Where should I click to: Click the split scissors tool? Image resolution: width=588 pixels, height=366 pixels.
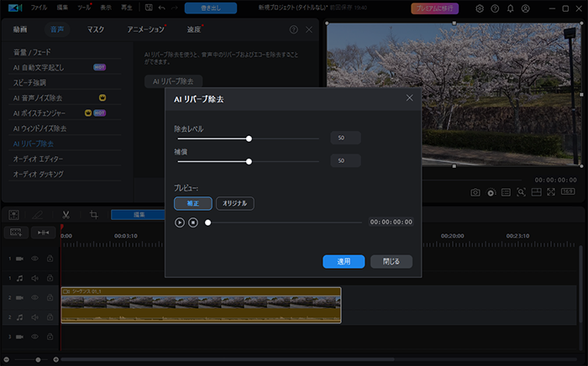click(66, 215)
